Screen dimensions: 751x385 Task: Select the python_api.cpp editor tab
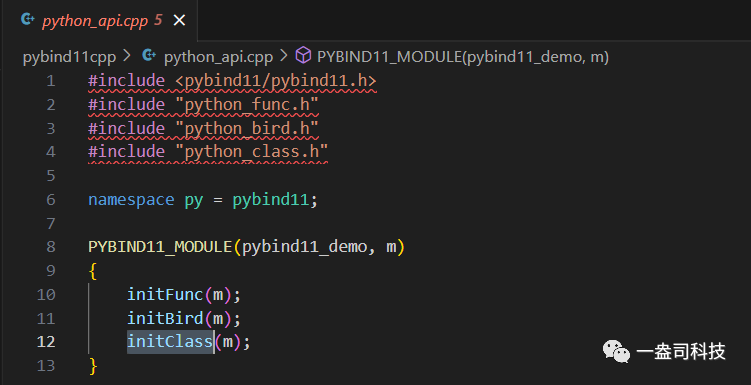click(99, 20)
